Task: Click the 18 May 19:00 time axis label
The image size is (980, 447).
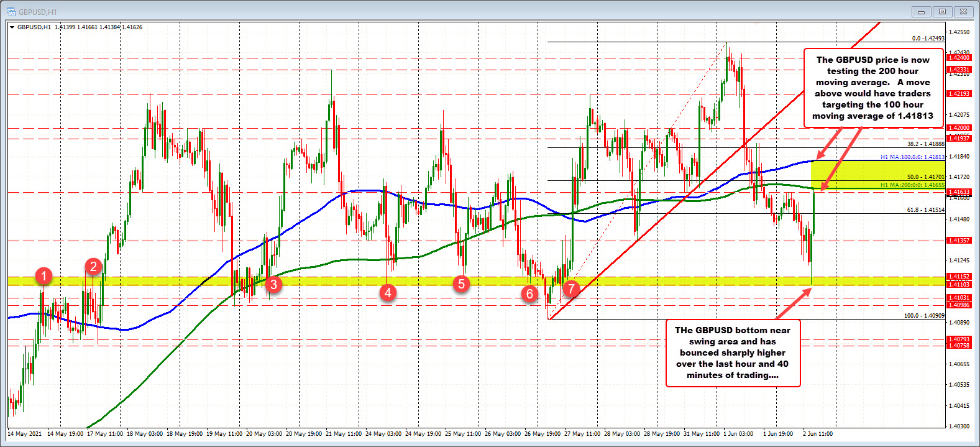Action: tap(185, 434)
